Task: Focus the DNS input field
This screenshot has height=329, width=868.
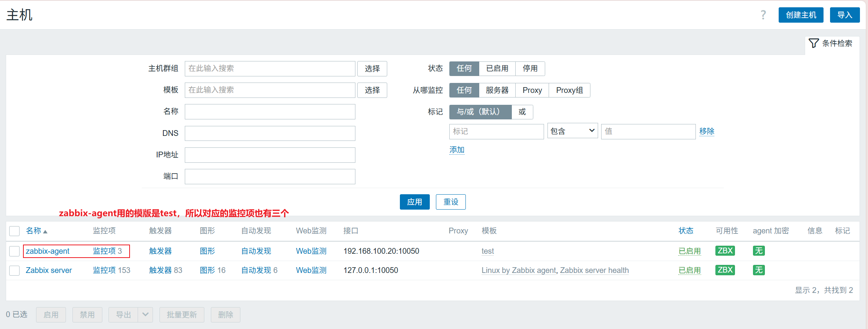Action: 270,133
